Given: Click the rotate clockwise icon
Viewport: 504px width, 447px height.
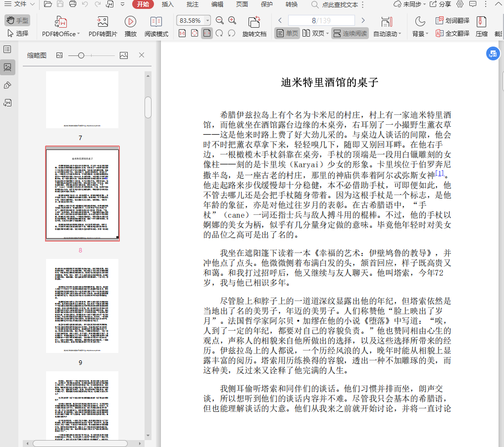Looking at the screenshot, I should [219, 33].
